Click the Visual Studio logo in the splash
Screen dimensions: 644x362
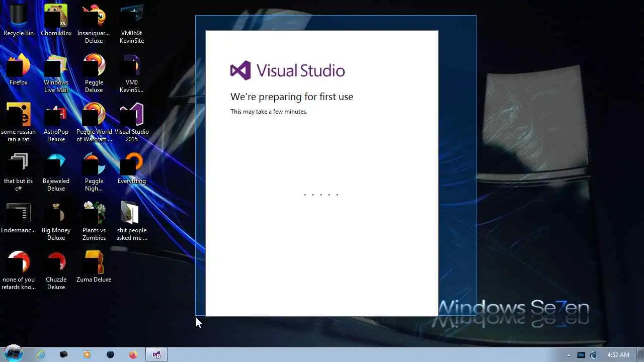287,70
